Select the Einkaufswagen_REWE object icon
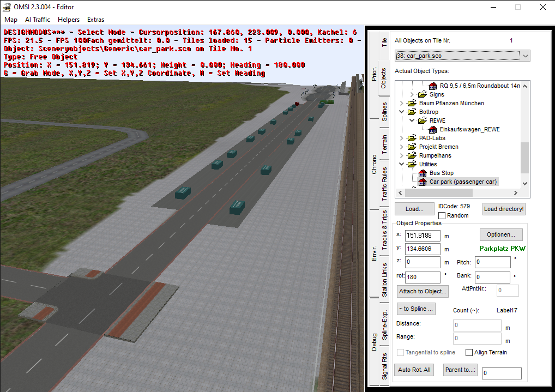The width and height of the screenshot is (555, 392). click(432, 130)
